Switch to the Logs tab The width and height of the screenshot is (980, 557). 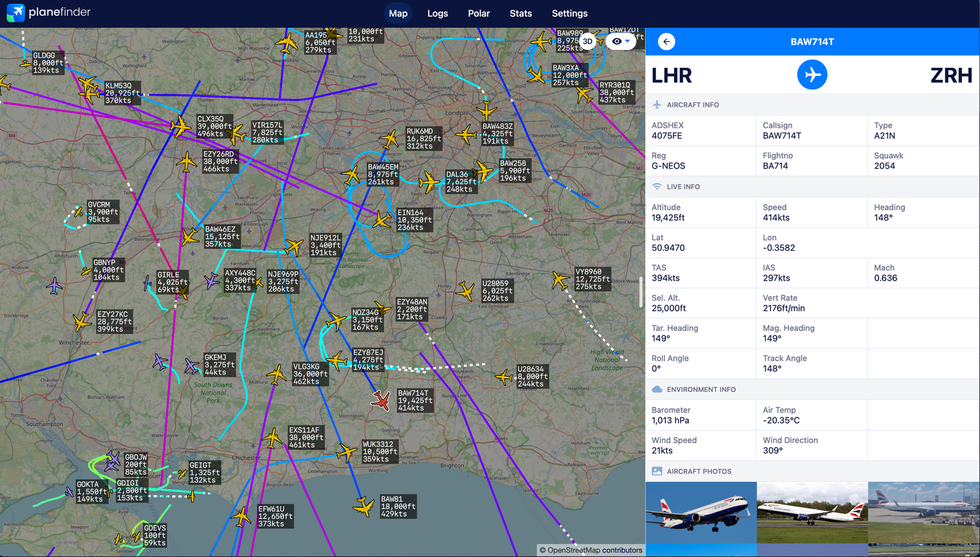pos(437,13)
